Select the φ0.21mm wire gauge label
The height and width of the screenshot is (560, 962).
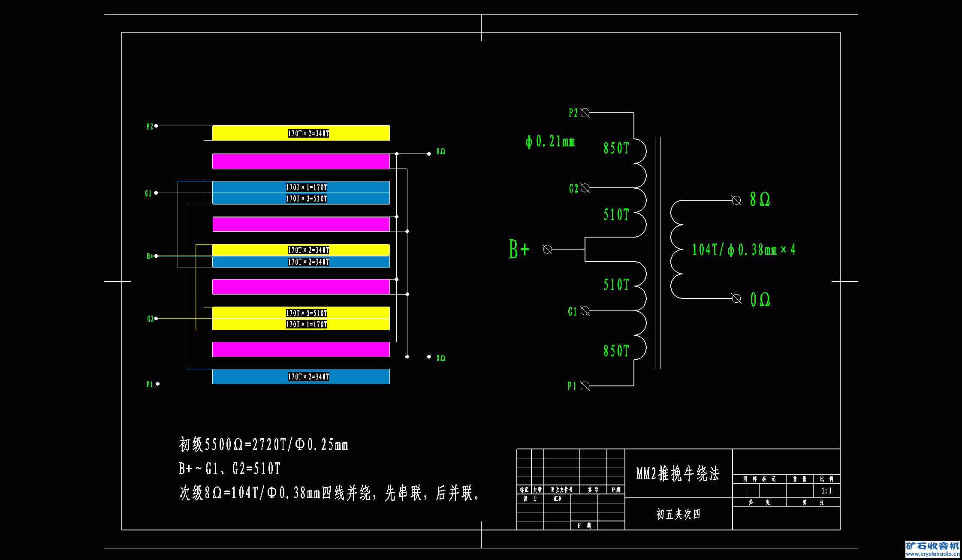click(x=550, y=141)
